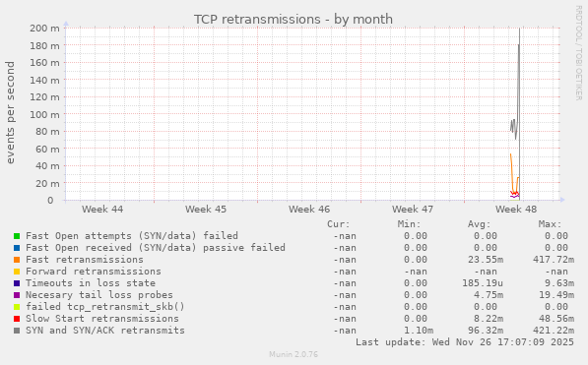Click the orange Fast retransmissions legend swatch
The width and height of the screenshot is (588, 365).
point(17,260)
